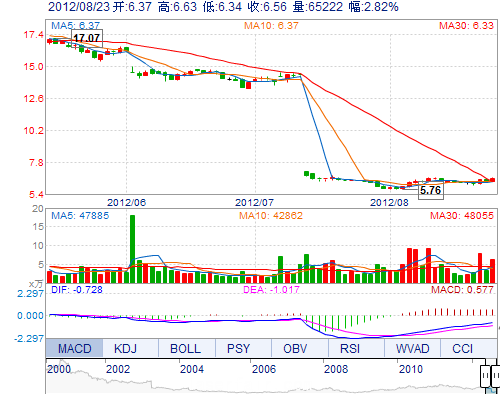Click the 17.07 high price label
500x394 pixels.
87,38
